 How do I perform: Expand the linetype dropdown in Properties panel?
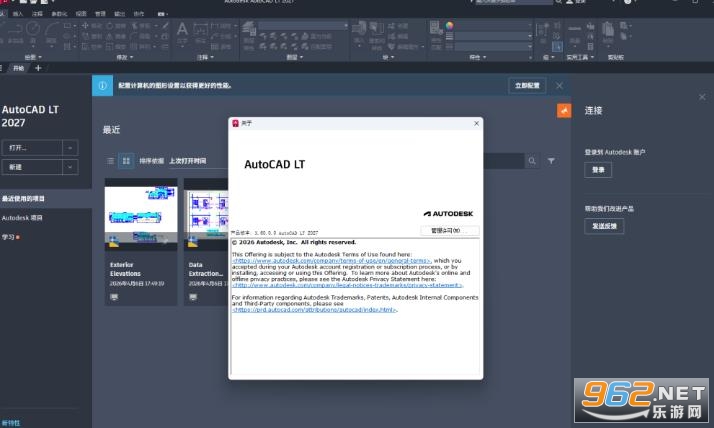pos(530,46)
